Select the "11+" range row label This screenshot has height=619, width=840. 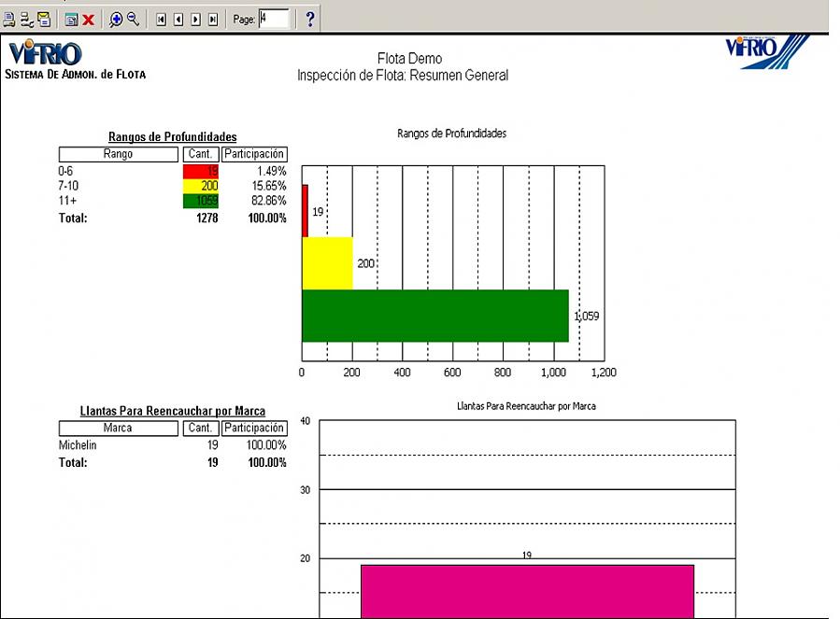click(67, 201)
